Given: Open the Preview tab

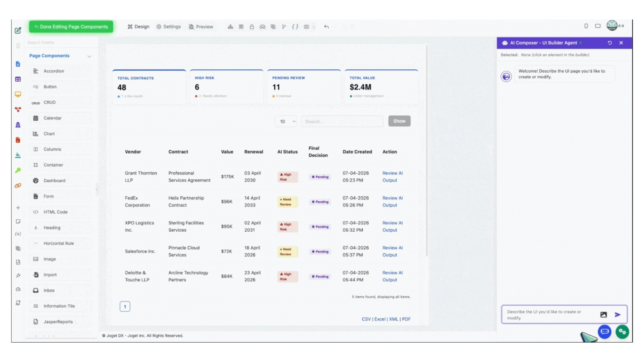Looking at the screenshot, I should pos(201,27).
